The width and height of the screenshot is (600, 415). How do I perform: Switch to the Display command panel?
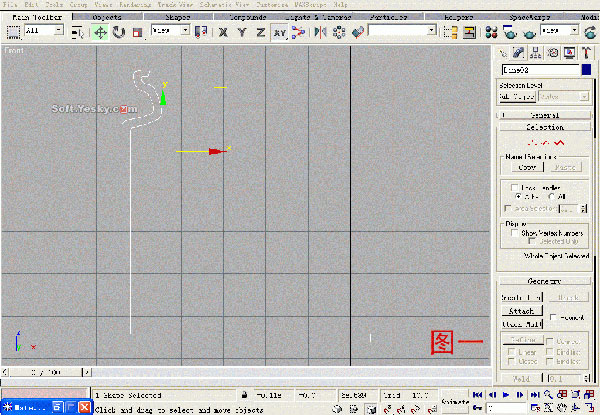click(x=570, y=53)
